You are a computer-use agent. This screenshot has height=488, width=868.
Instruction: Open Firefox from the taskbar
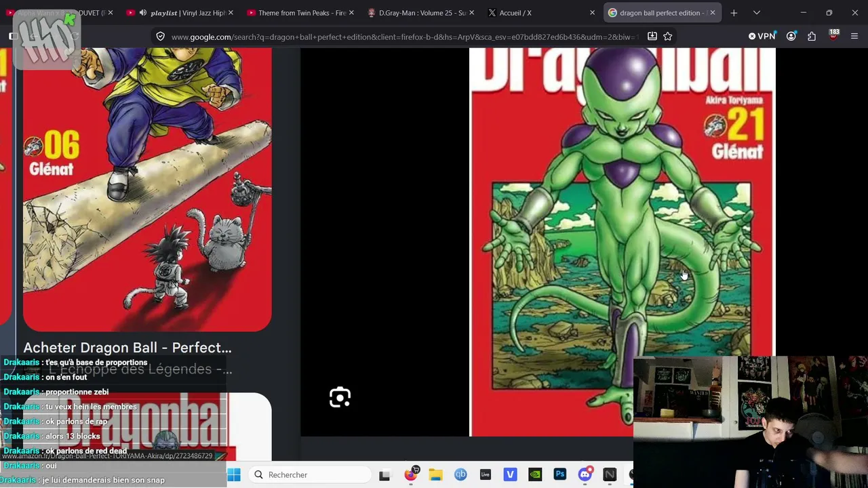point(410,474)
